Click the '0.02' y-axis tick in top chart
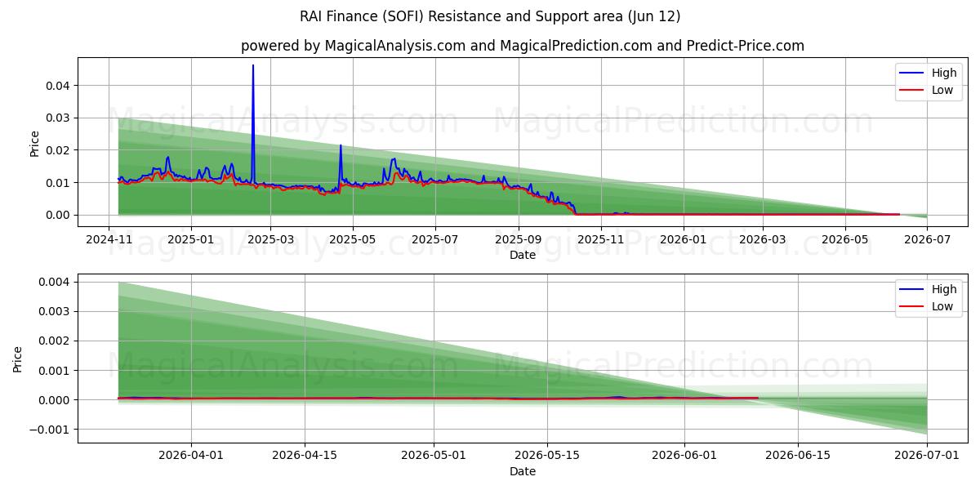This screenshot has height=490, width=980. click(x=60, y=150)
